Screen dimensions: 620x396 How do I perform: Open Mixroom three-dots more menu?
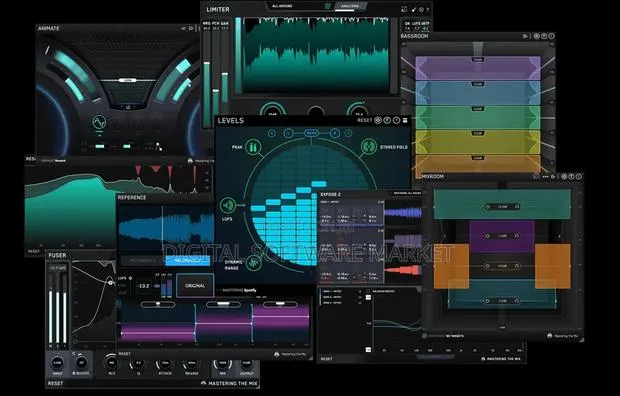click(545, 176)
